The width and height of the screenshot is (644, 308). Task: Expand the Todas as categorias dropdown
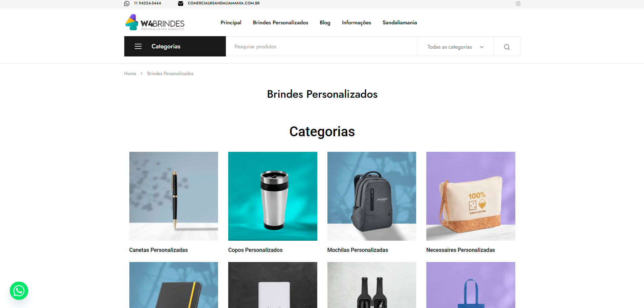click(x=455, y=47)
